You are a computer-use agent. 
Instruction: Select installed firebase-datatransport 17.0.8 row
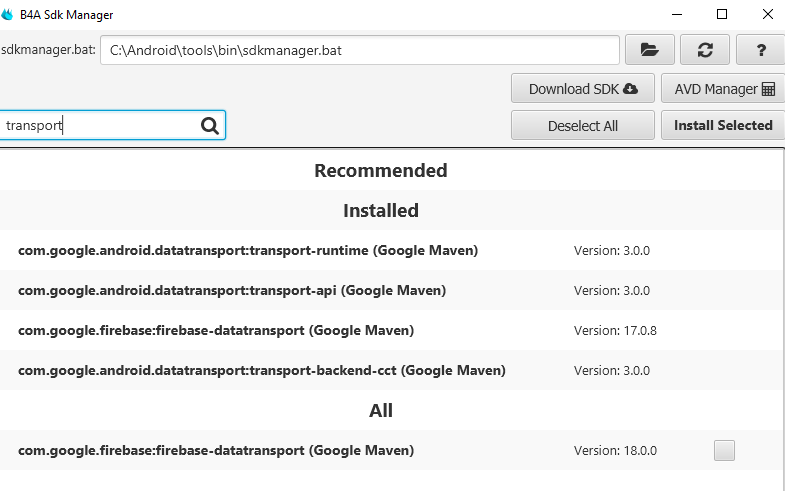(x=216, y=330)
